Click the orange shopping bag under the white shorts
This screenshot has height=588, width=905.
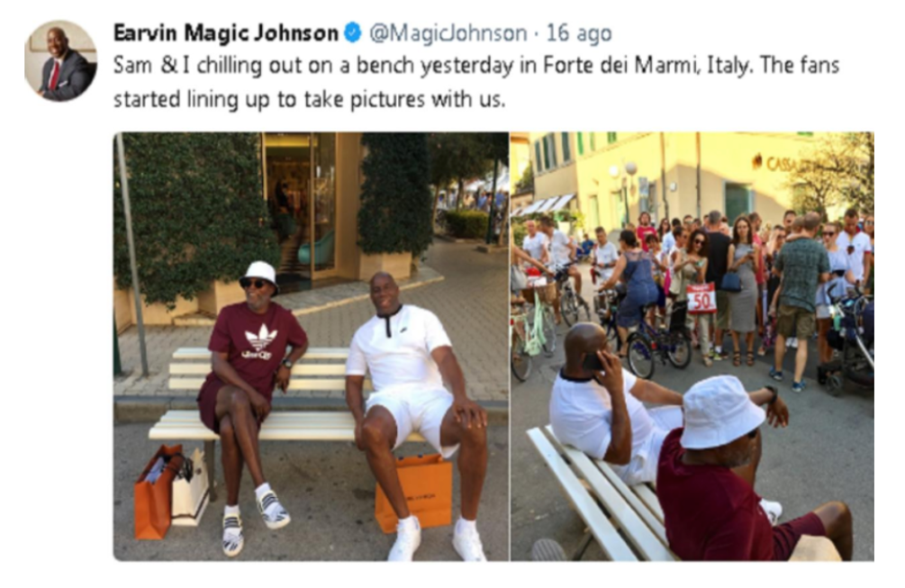(415, 493)
